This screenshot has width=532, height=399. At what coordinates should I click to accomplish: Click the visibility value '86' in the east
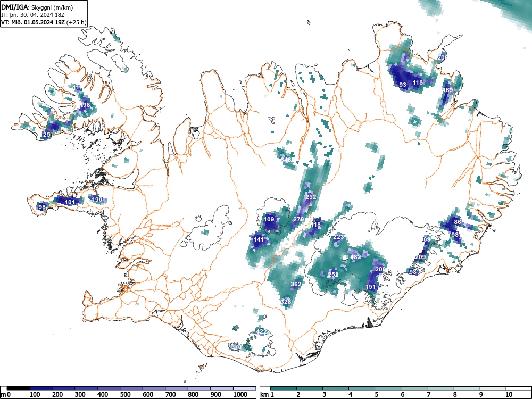pyautogui.click(x=458, y=222)
